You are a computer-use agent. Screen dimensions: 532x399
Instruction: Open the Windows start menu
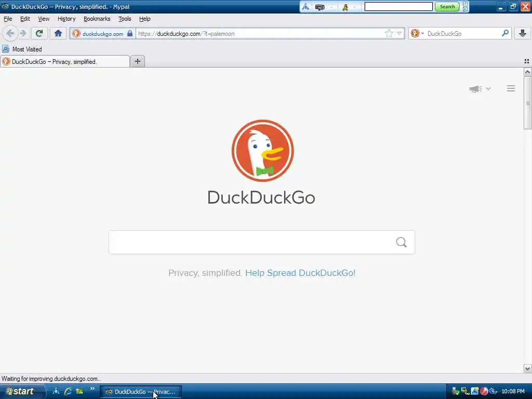[22, 392]
